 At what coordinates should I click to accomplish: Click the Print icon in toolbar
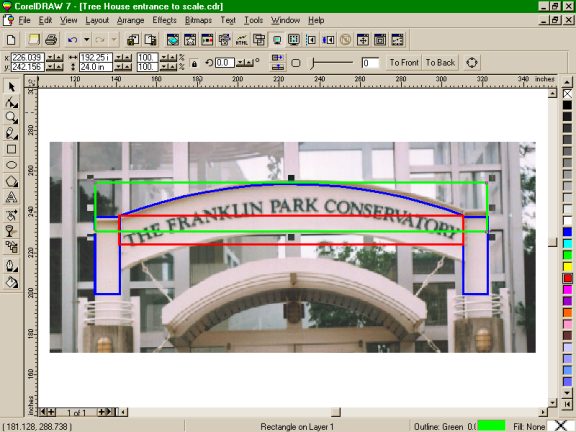[51, 40]
